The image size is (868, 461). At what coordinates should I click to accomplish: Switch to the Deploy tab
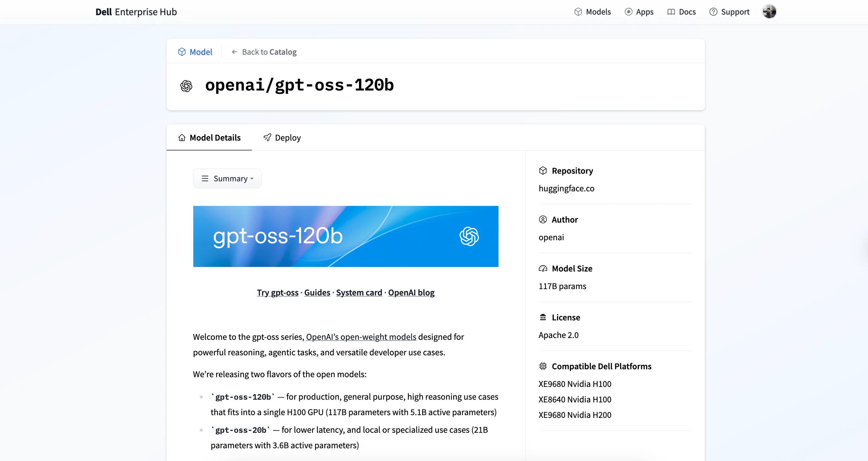tap(282, 138)
